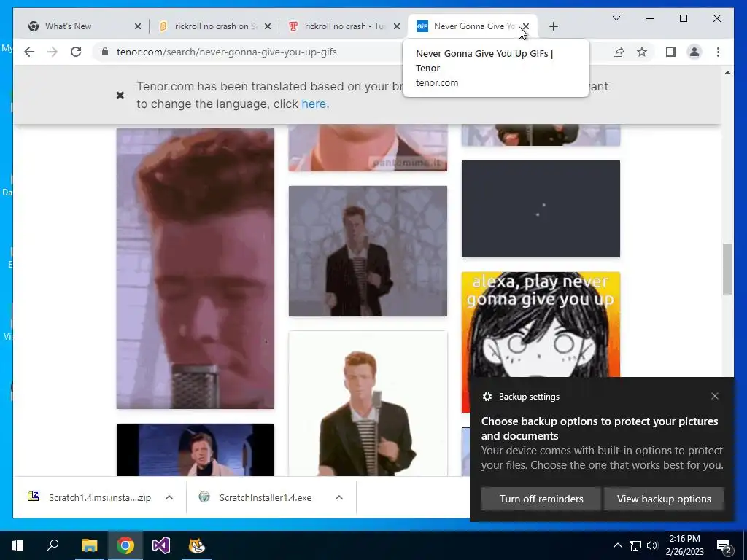Open the Action Center notifications icon

tap(724, 545)
